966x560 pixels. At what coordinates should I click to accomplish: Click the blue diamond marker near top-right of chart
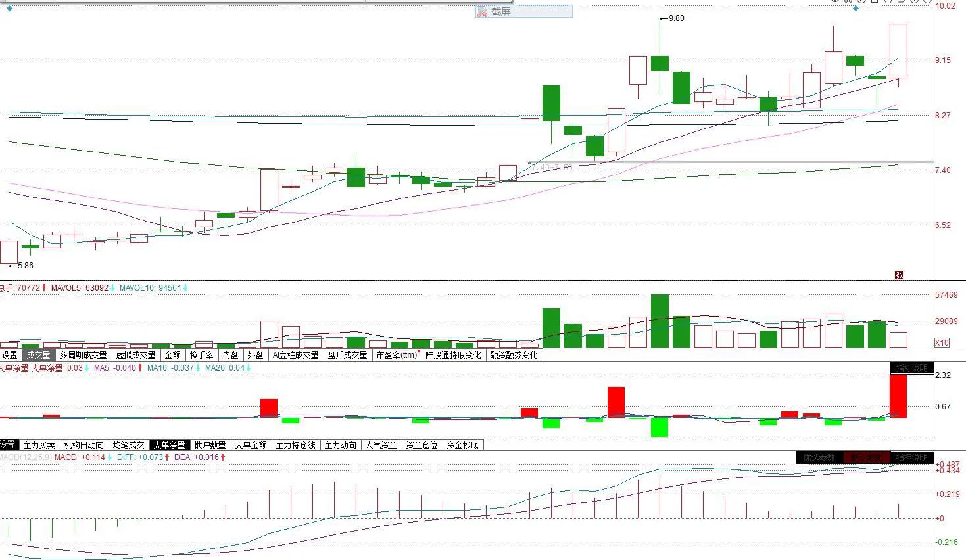[856, 9]
